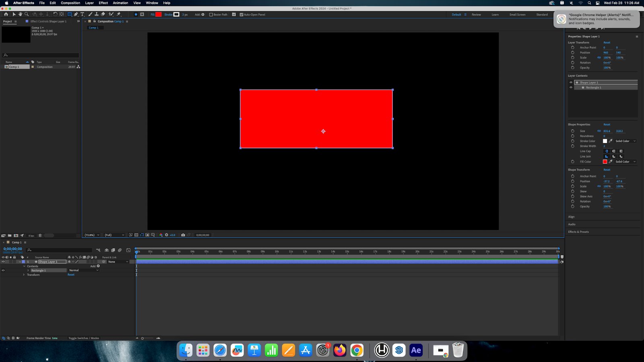Click the motion blur enable icon in timeline
This screenshot has height=362, width=644.
[x=120, y=250]
